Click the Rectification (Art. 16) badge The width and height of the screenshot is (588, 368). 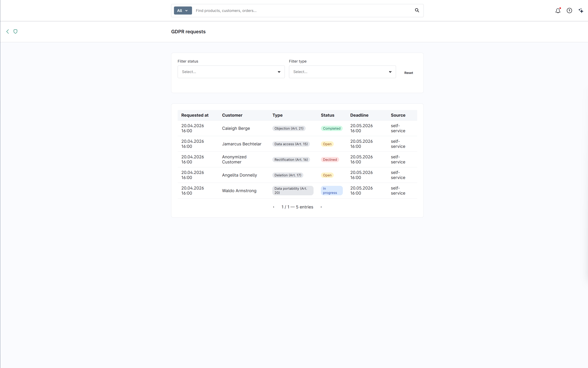(x=291, y=160)
